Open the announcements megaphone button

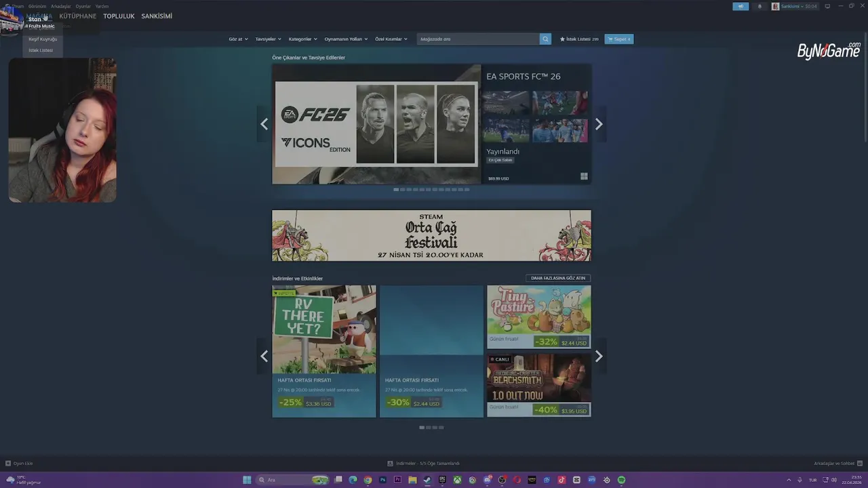pos(741,6)
